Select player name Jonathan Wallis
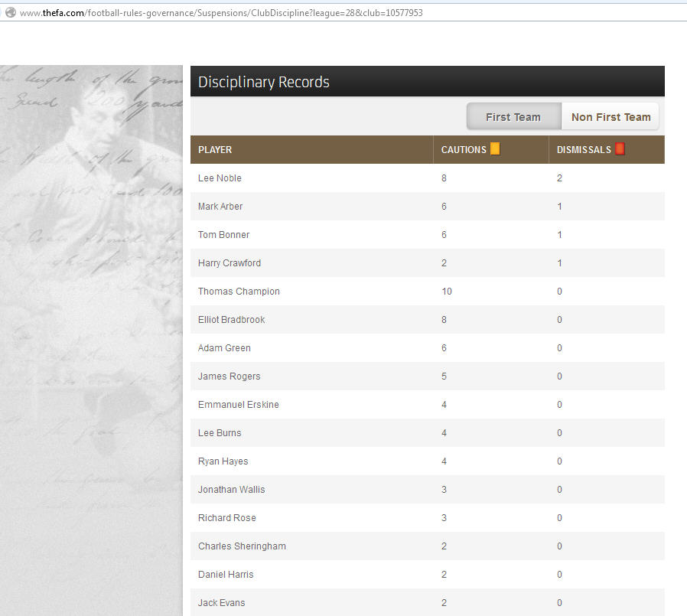This screenshot has width=687, height=616. pyautogui.click(x=231, y=490)
